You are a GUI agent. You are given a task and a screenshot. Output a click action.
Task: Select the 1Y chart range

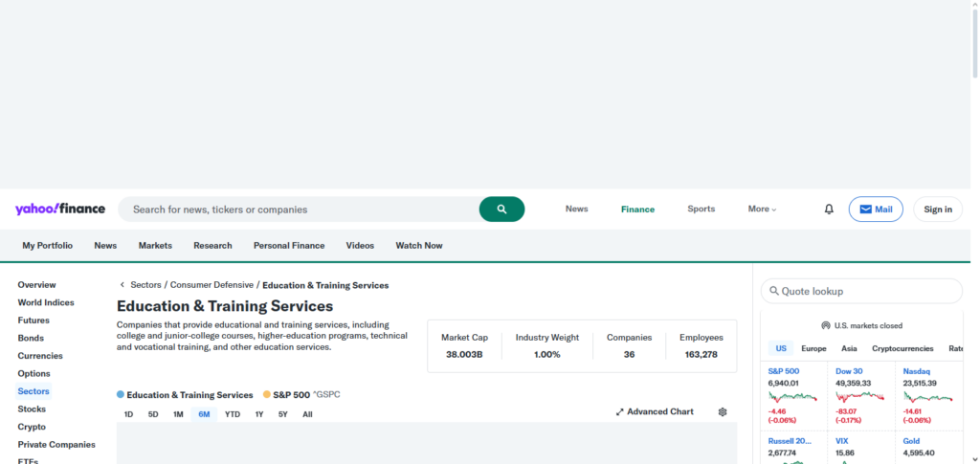click(258, 414)
